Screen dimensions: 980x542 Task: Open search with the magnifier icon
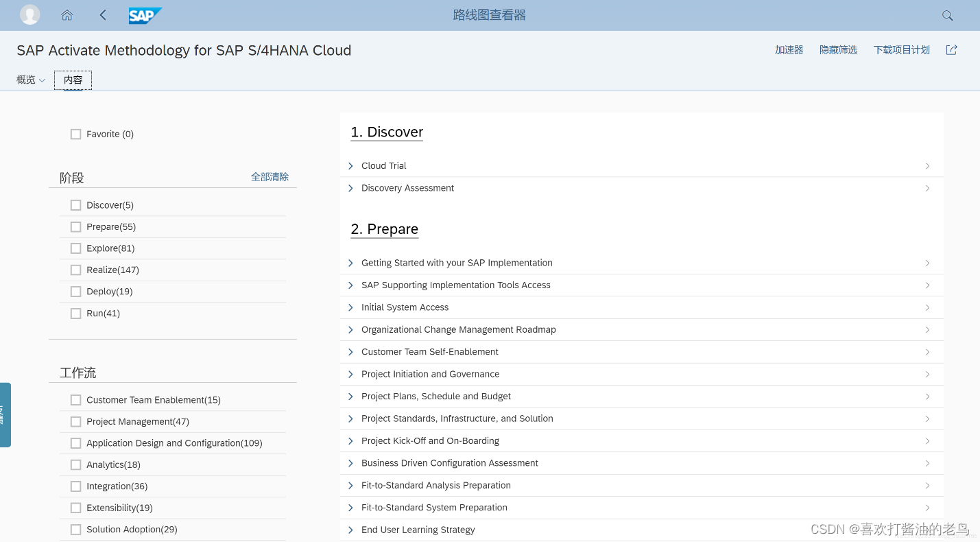tap(948, 15)
